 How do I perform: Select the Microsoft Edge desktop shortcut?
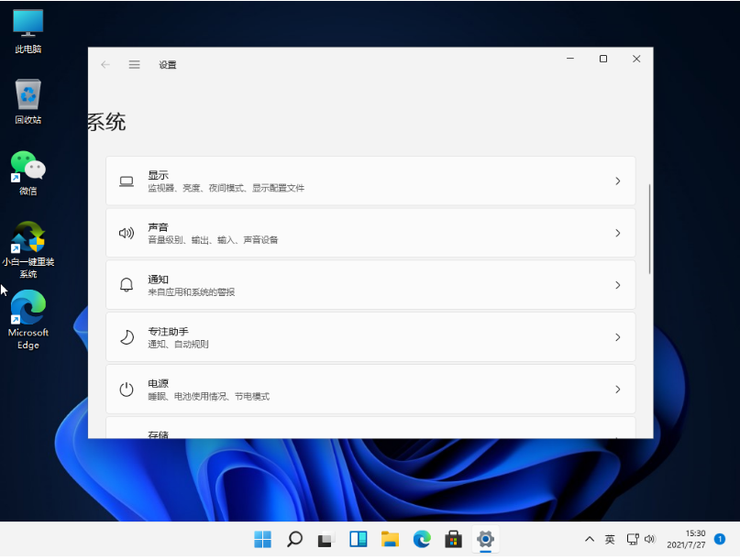pos(28,319)
